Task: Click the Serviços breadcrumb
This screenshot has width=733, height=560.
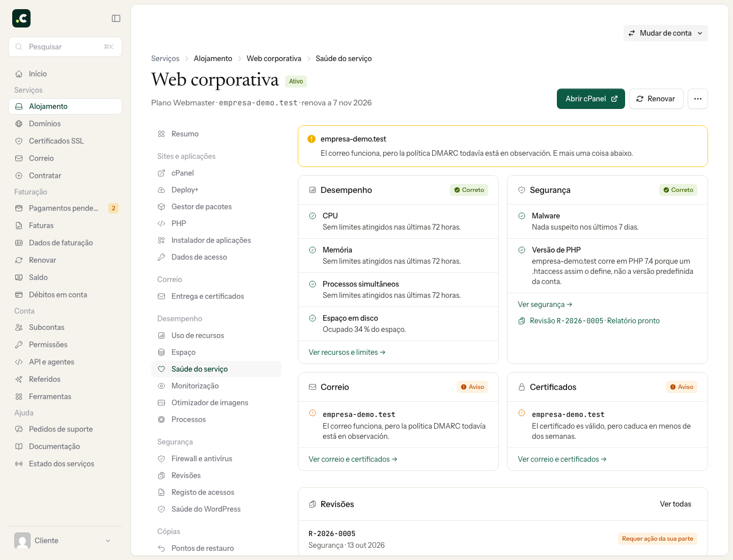Action: pos(165,59)
